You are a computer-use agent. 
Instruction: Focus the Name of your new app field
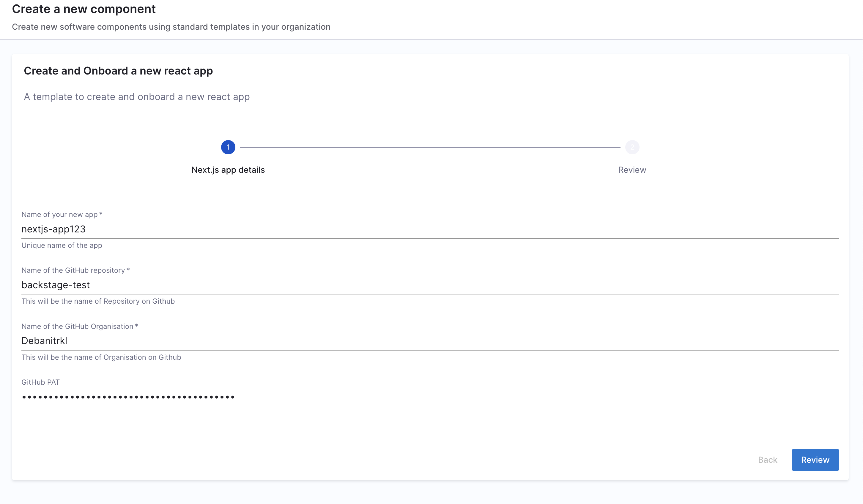coord(430,229)
